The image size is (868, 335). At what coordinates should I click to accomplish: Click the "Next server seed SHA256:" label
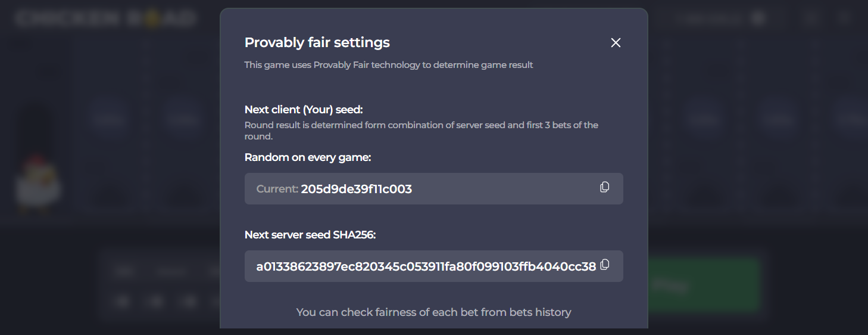[x=310, y=235]
